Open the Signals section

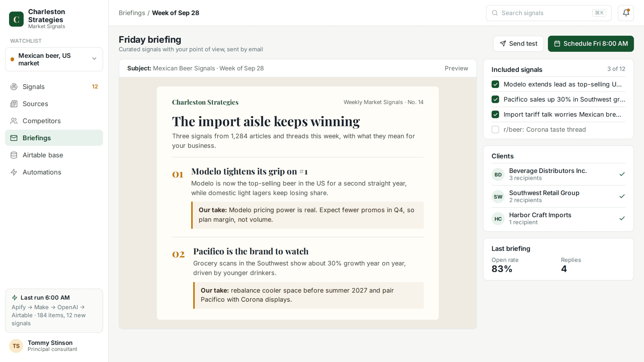(x=54, y=87)
